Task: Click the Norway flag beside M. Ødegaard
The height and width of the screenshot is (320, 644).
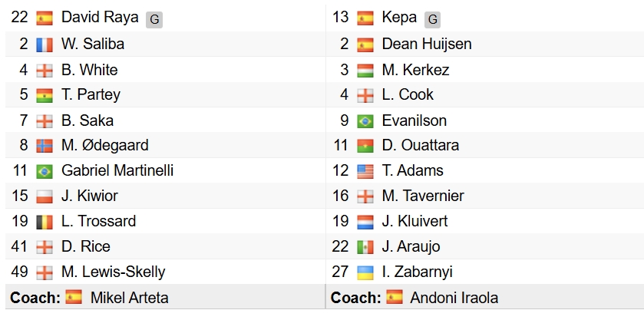Action: (x=45, y=146)
